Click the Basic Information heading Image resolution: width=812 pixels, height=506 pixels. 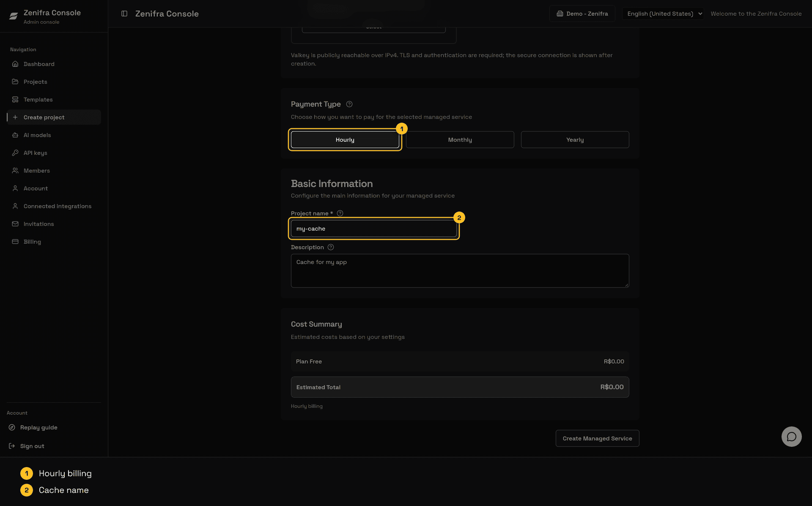[332, 184]
